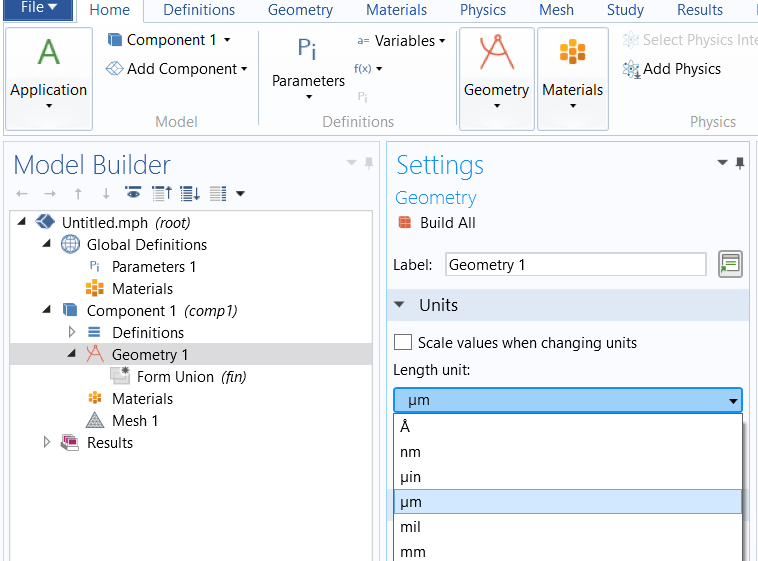The width and height of the screenshot is (758, 561).
Task: Click the Expand All tree icon
Action: (x=189, y=193)
